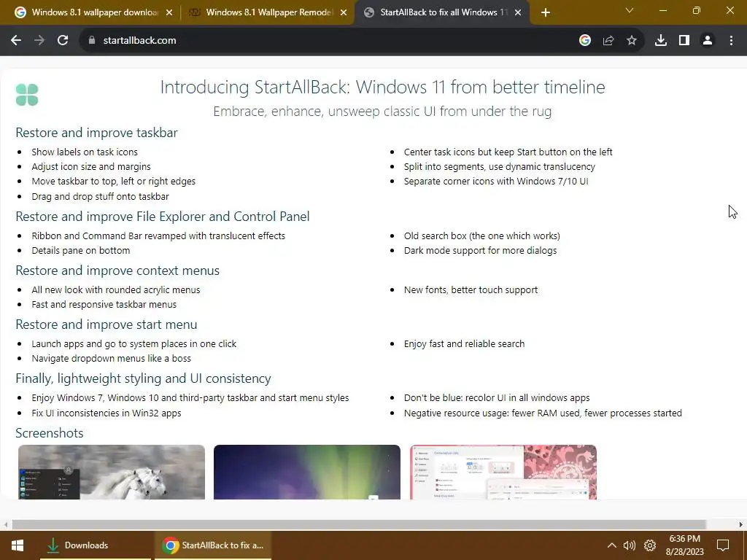Screen dimensions: 747x560
Task: Click 'Old search box (the one which works)'
Action: coord(482,236)
